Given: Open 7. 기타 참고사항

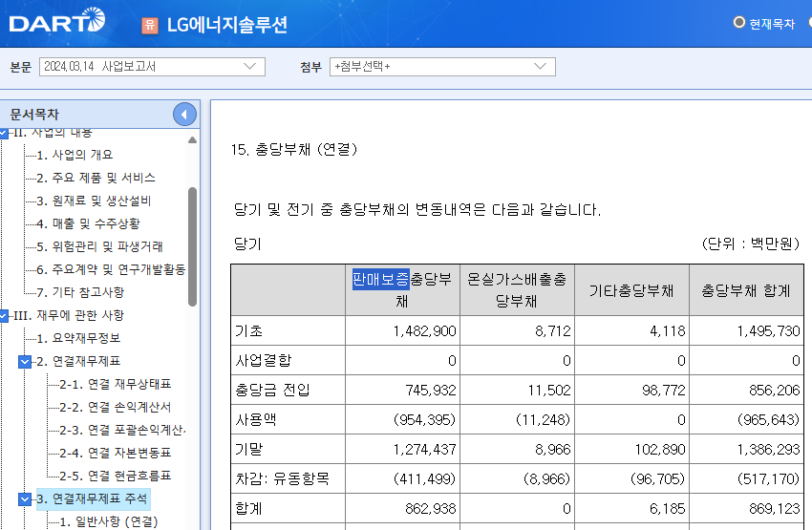Looking at the screenshot, I should (80, 292).
